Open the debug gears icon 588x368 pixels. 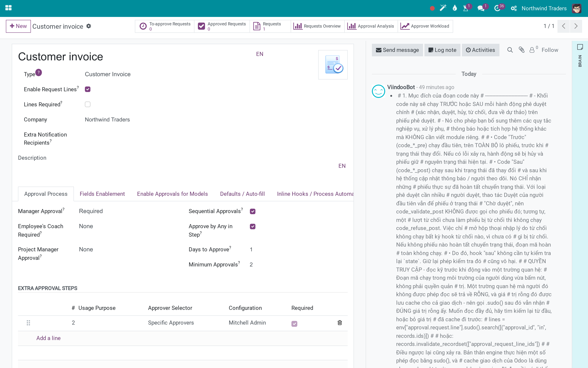tap(513, 8)
